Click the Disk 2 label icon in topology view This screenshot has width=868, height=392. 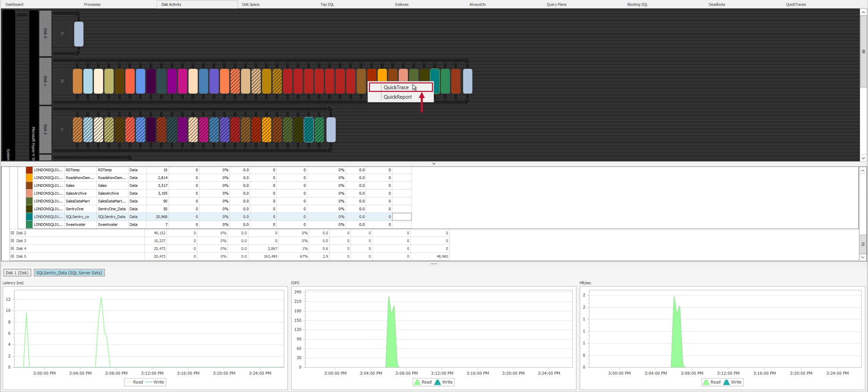45,129
